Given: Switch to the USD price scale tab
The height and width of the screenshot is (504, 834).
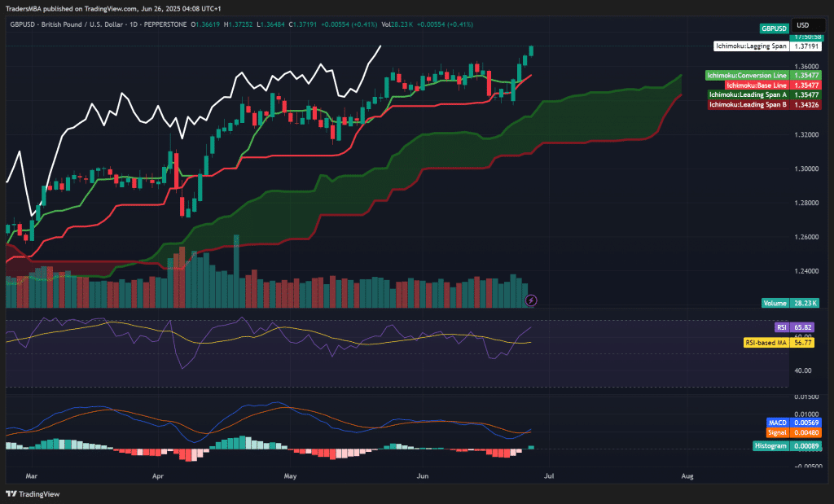Looking at the screenshot, I should pos(809,27).
